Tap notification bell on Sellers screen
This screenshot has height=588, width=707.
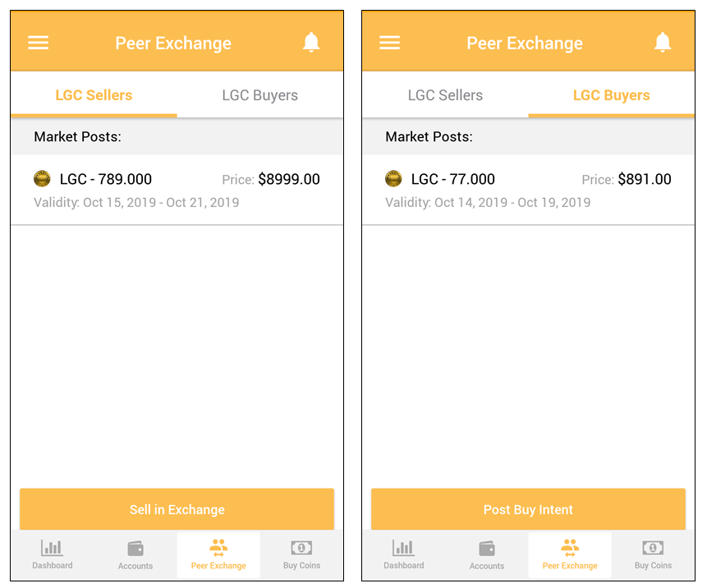coord(311,43)
